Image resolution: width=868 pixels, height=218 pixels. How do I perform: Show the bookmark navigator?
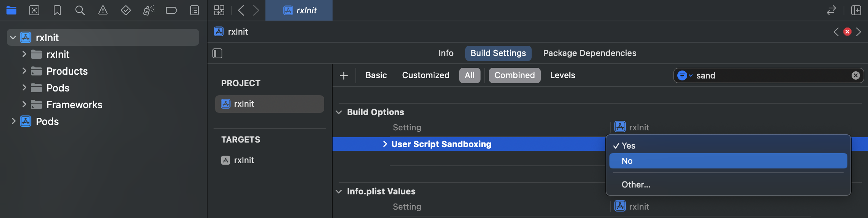(57, 10)
